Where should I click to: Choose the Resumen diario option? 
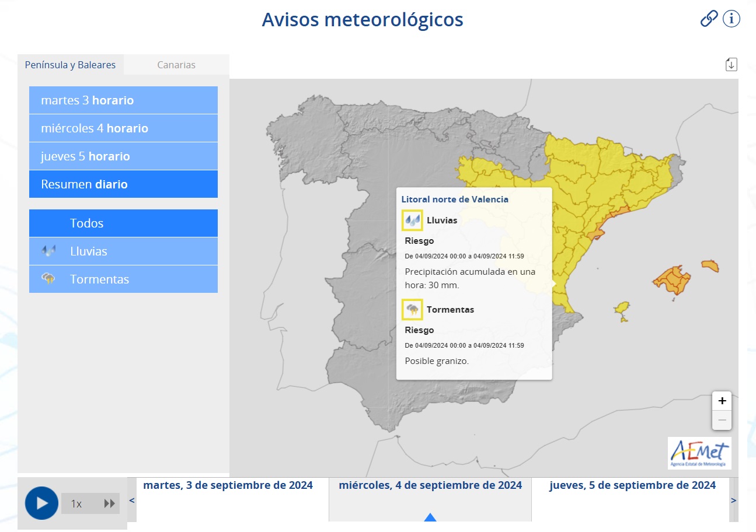(123, 184)
